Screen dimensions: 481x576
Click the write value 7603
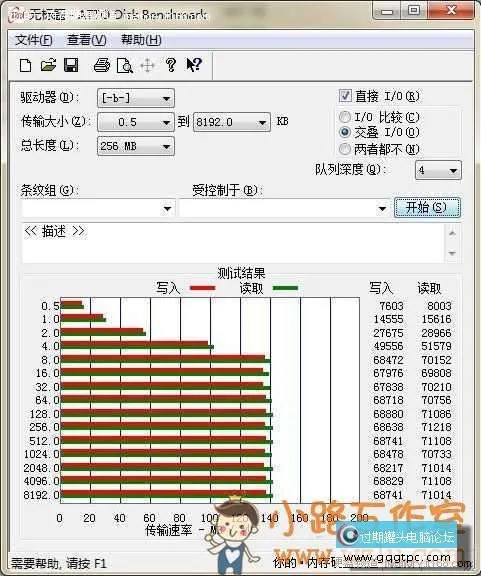click(391, 306)
